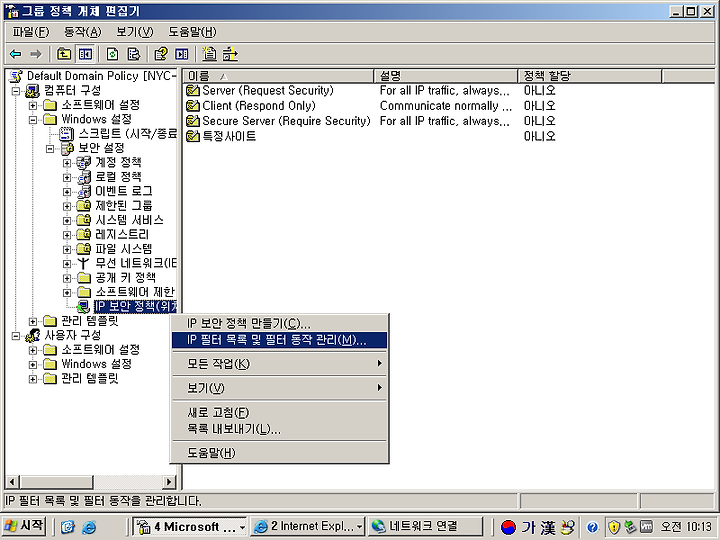Toggle the Show/Hide console tree icon

[x=85, y=54]
